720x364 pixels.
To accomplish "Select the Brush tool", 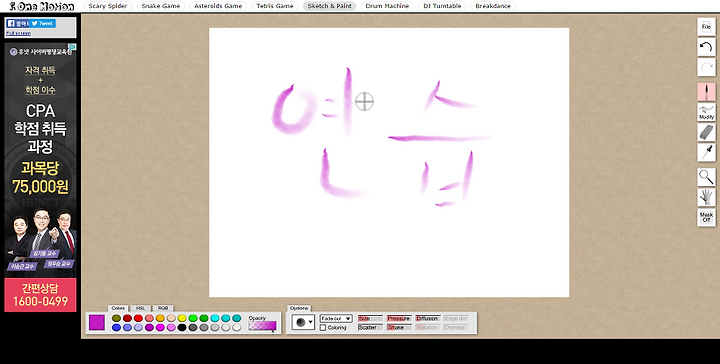I will click(706, 92).
